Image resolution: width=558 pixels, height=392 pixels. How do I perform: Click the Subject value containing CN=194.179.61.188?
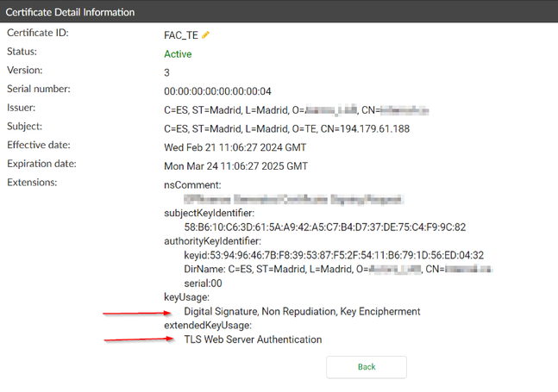click(x=286, y=129)
